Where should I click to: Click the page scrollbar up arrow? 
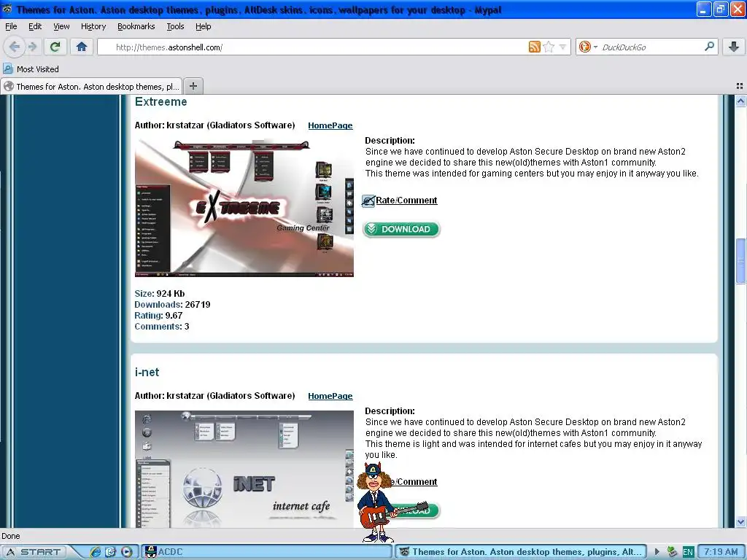[x=740, y=101]
